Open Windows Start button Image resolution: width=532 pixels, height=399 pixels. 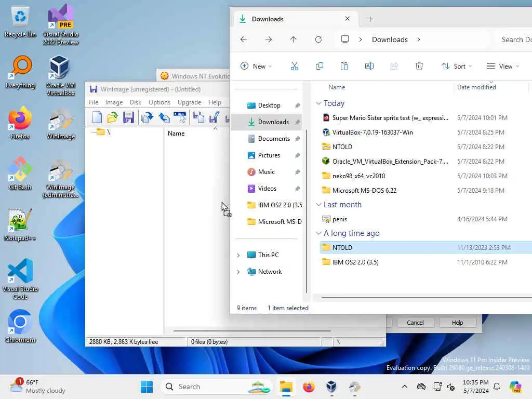click(147, 387)
